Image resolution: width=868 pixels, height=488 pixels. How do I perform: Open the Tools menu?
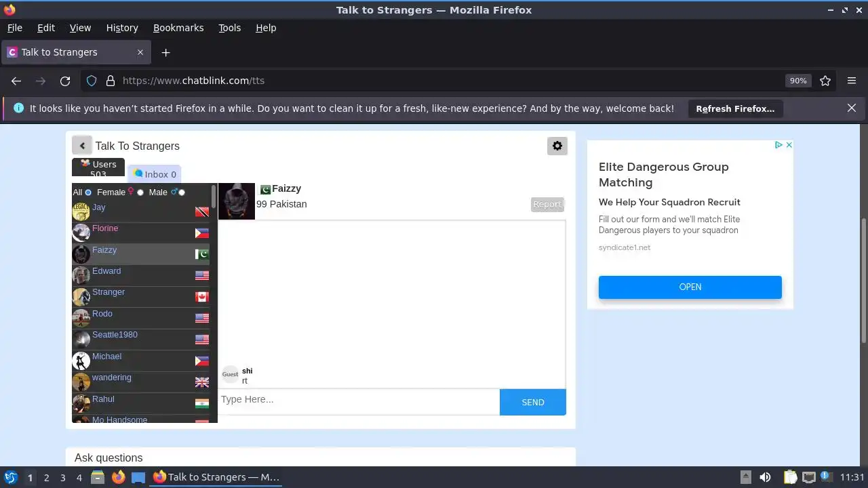230,28
